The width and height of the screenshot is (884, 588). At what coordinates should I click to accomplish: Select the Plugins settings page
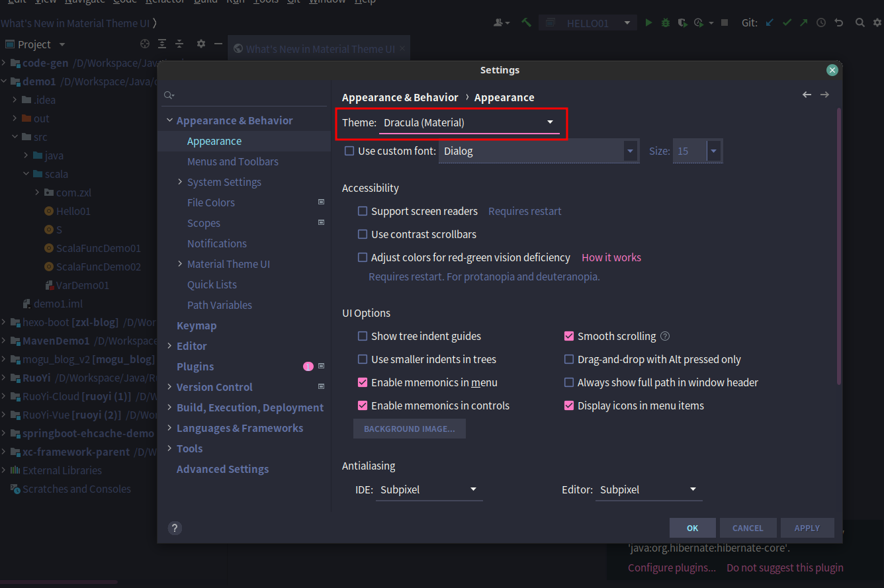195,366
